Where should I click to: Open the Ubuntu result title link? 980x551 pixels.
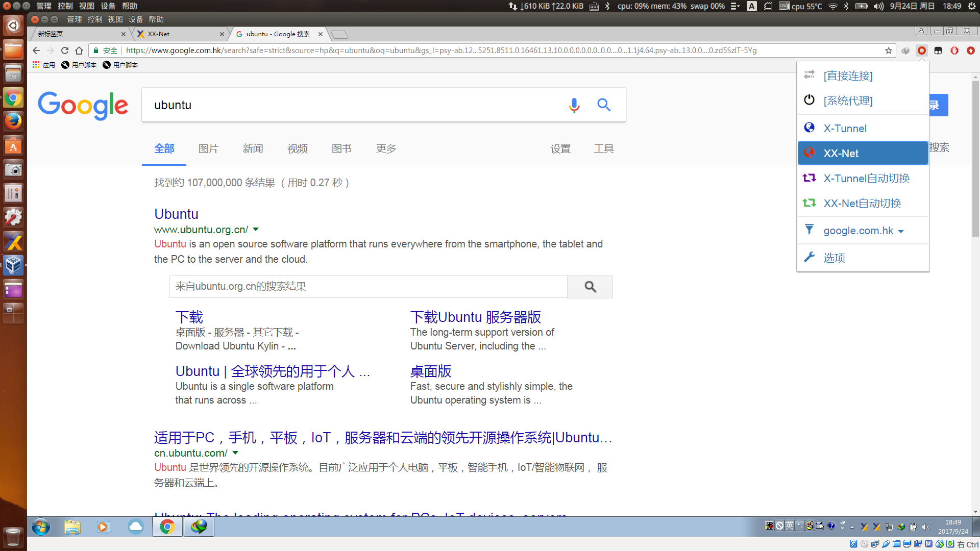[176, 214]
